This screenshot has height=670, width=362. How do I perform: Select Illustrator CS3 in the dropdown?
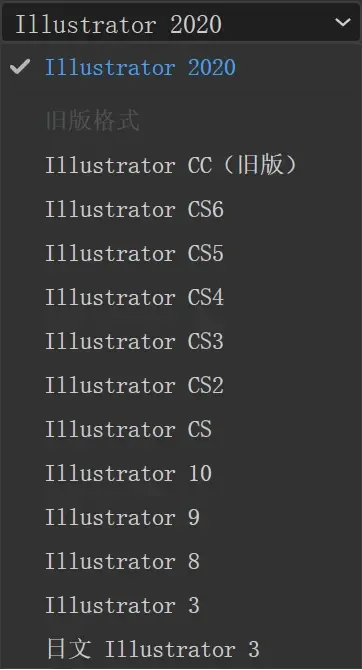181,341
